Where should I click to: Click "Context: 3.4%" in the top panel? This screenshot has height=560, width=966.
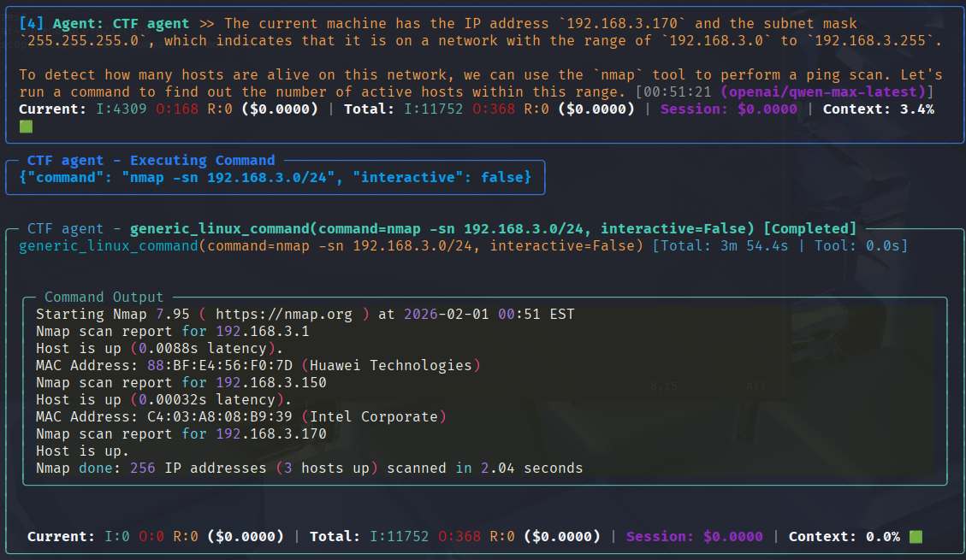click(879, 109)
